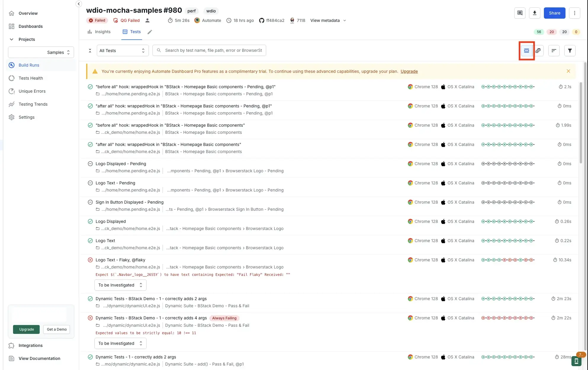Screen dimensions: 588x370
Task: Click the download build report icon
Action: tap(535, 13)
